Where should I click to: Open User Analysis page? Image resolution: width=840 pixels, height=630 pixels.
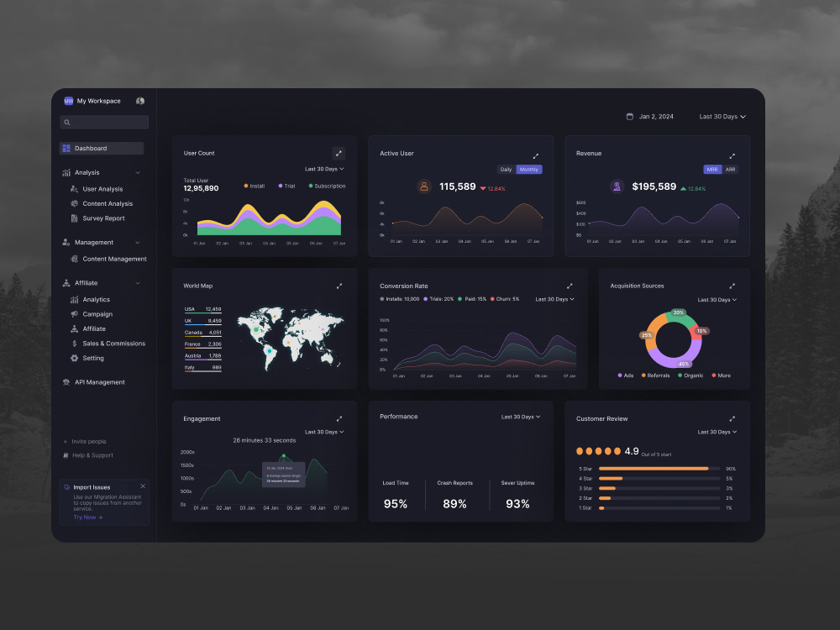102,189
